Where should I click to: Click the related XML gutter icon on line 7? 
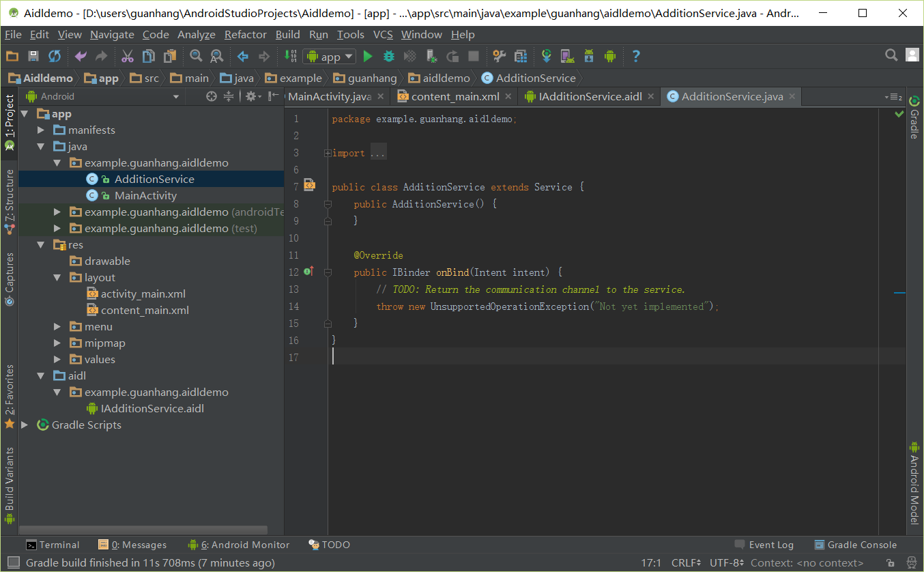309,185
